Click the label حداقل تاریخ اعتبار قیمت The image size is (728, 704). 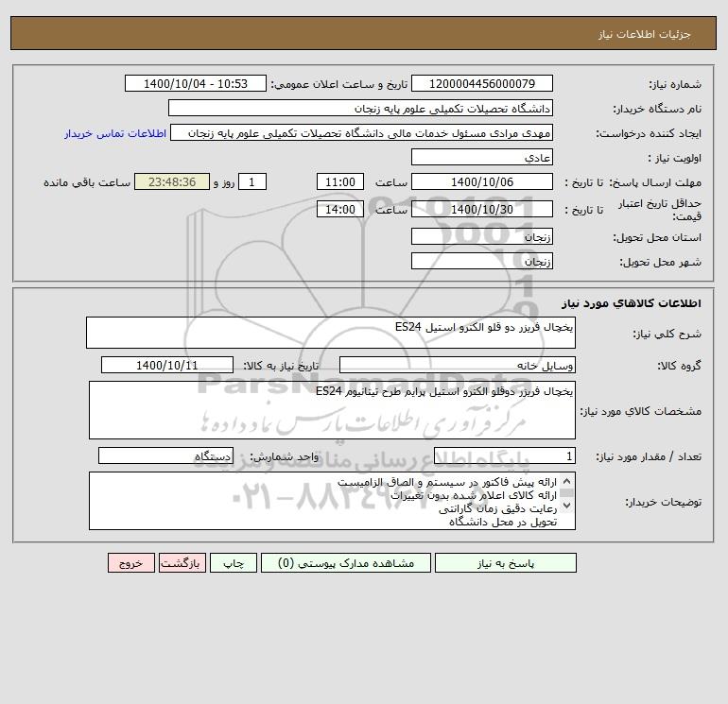click(660, 210)
